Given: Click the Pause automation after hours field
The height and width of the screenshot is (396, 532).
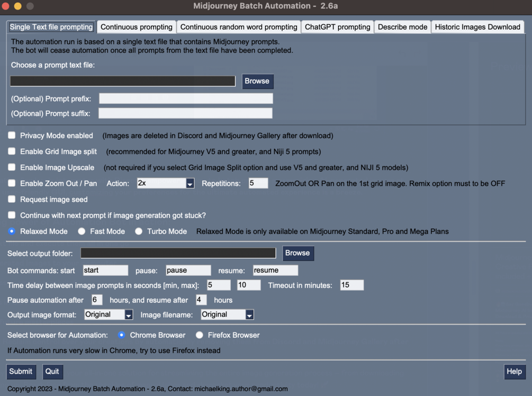Looking at the screenshot, I should click(97, 300).
